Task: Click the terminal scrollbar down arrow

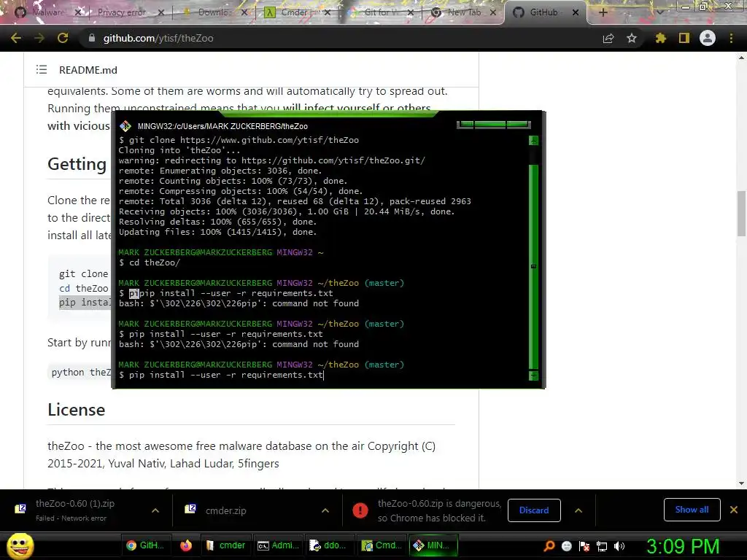Action: coord(533,376)
